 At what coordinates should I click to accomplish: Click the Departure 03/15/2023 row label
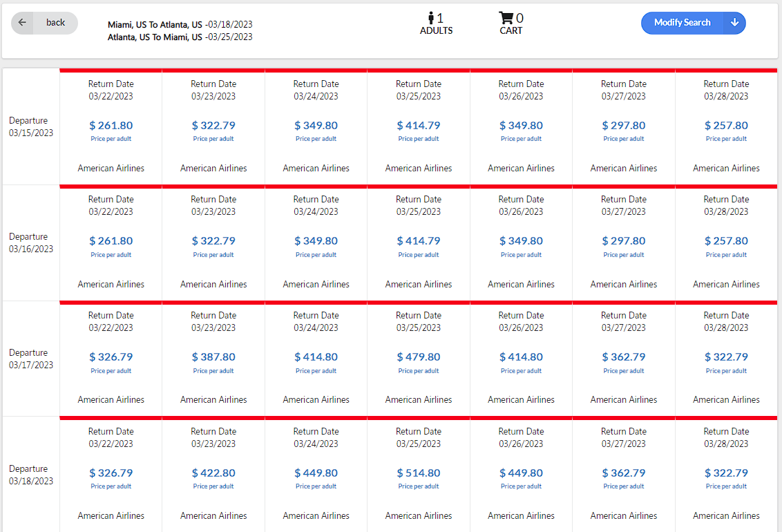coord(31,126)
